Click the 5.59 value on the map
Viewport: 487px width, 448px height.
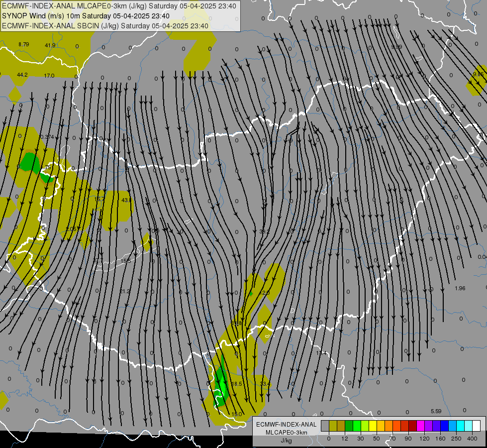click(436, 411)
